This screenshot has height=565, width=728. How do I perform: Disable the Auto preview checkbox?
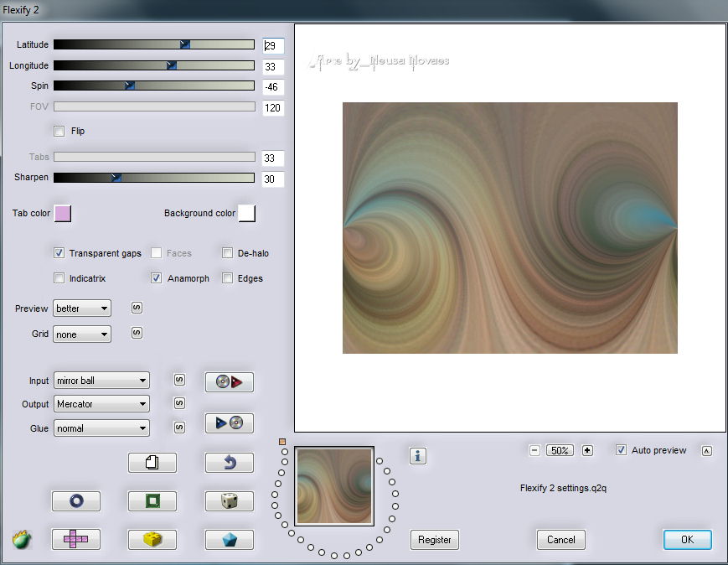621,450
